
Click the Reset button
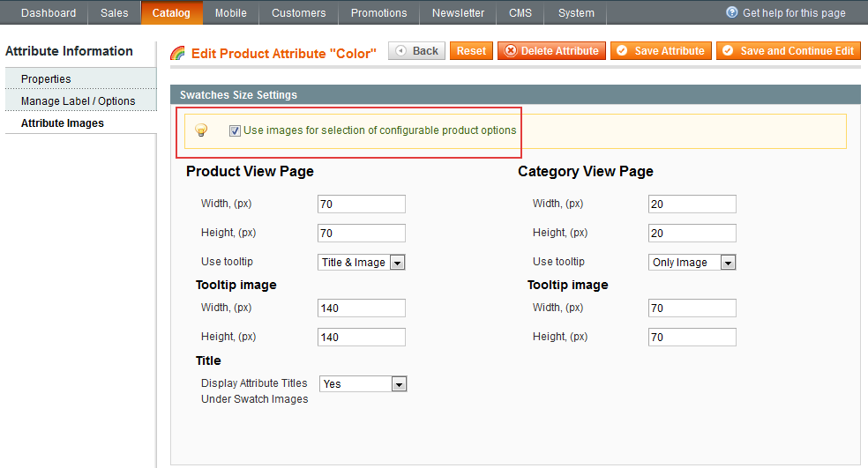(x=471, y=51)
